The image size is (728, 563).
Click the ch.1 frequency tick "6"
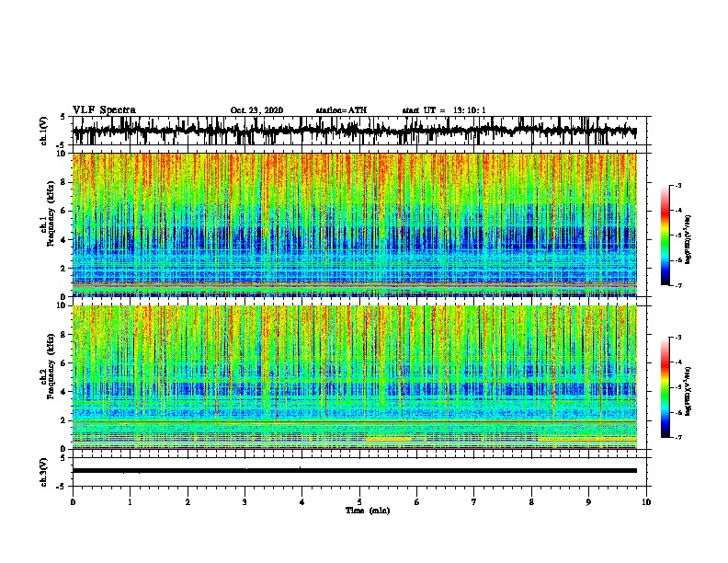point(64,211)
